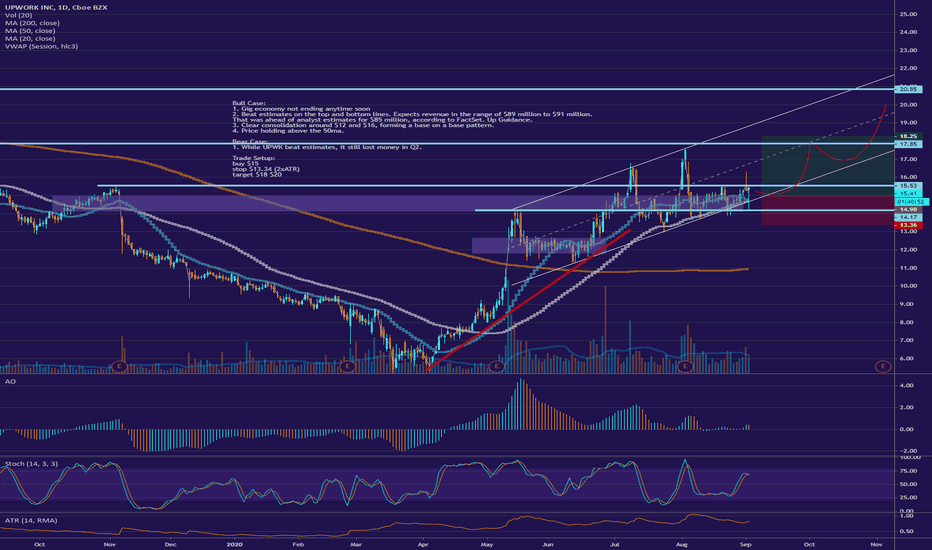The height and width of the screenshot is (550, 932).
Task: Click the 25.00 price scale label
Action: (x=908, y=14)
